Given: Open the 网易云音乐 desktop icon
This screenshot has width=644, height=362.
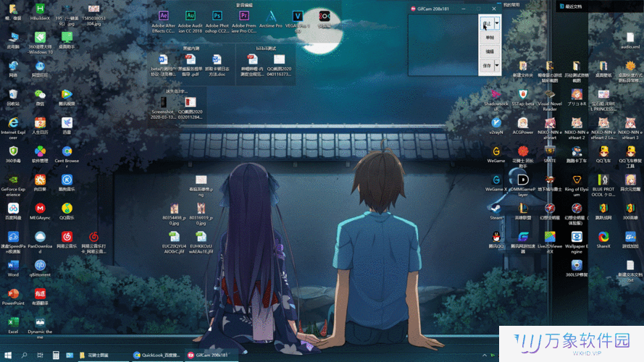Looking at the screenshot, I should click(x=67, y=240).
